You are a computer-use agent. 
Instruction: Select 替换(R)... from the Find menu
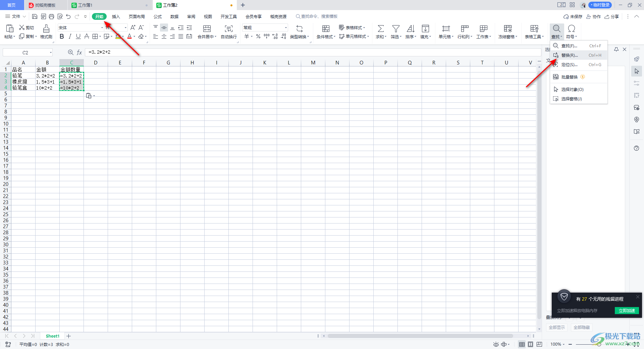(579, 55)
